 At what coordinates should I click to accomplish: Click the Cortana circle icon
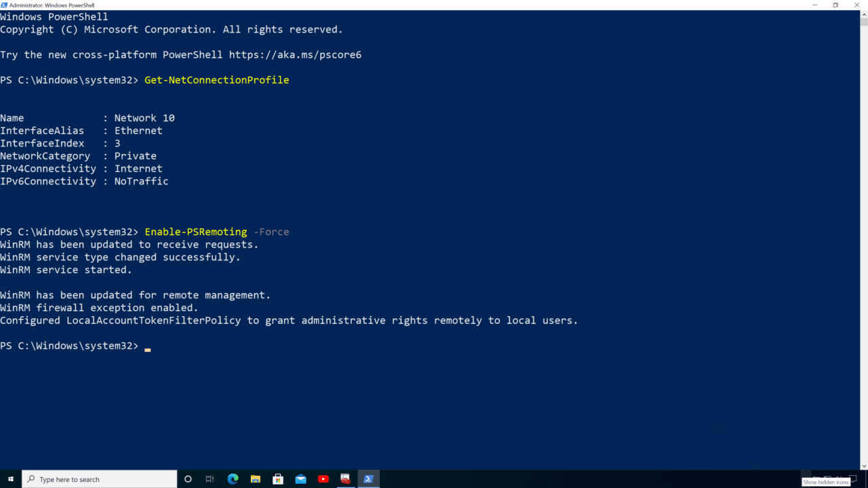click(x=188, y=479)
